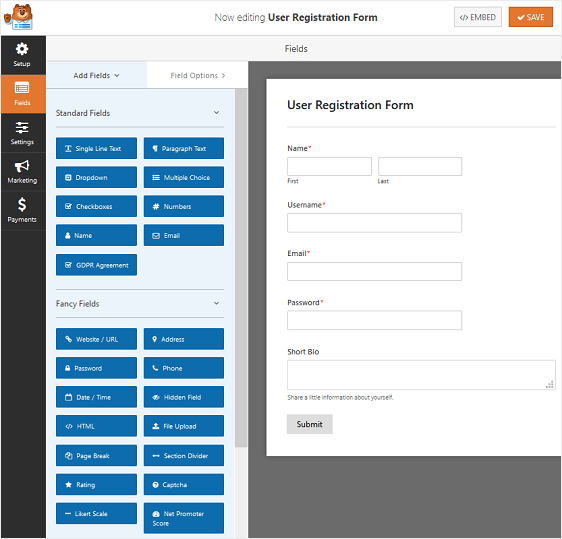
Task: Add a Multiple Choice field
Action: click(184, 177)
